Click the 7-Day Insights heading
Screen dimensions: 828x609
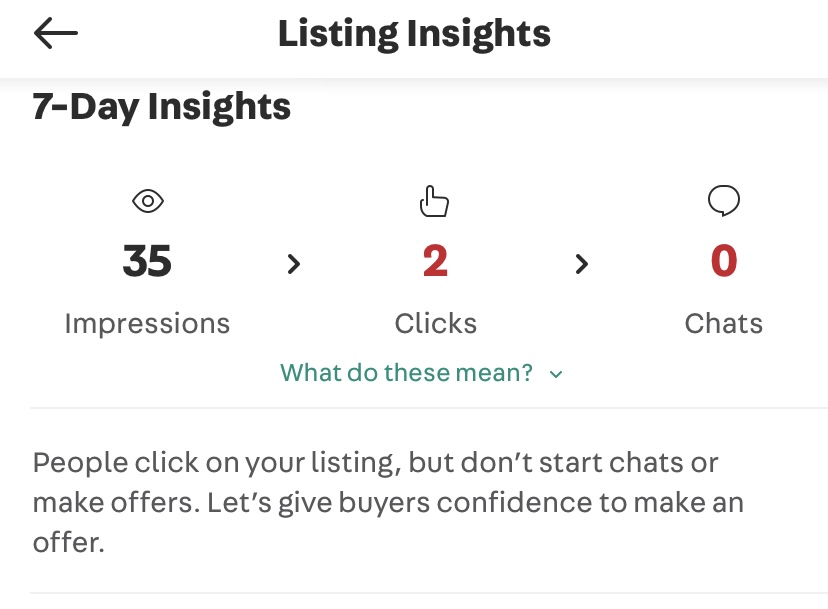point(162,107)
